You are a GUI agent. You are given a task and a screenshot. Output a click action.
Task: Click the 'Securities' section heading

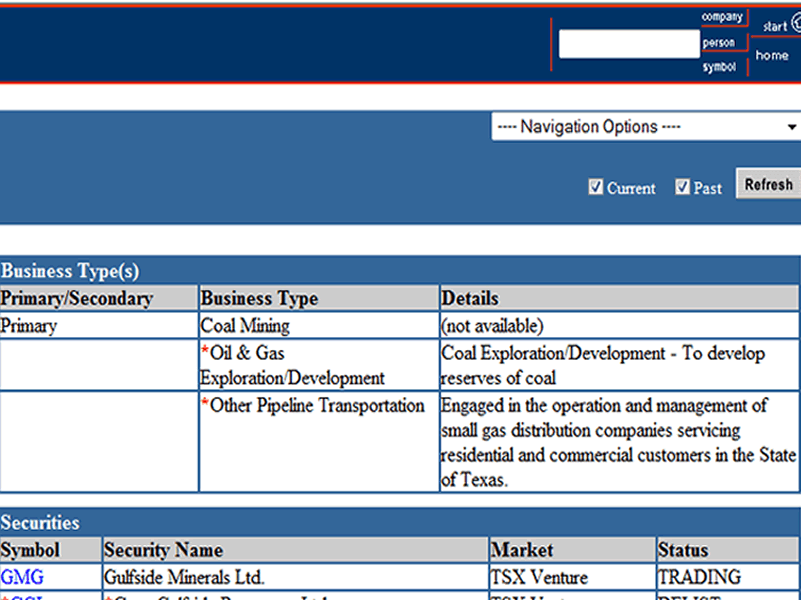tap(40, 523)
